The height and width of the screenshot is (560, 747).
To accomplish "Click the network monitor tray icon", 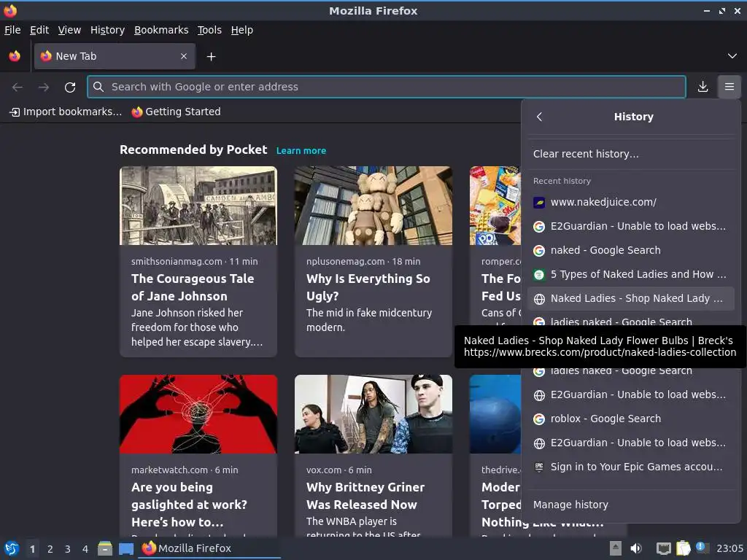I will tap(664, 548).
